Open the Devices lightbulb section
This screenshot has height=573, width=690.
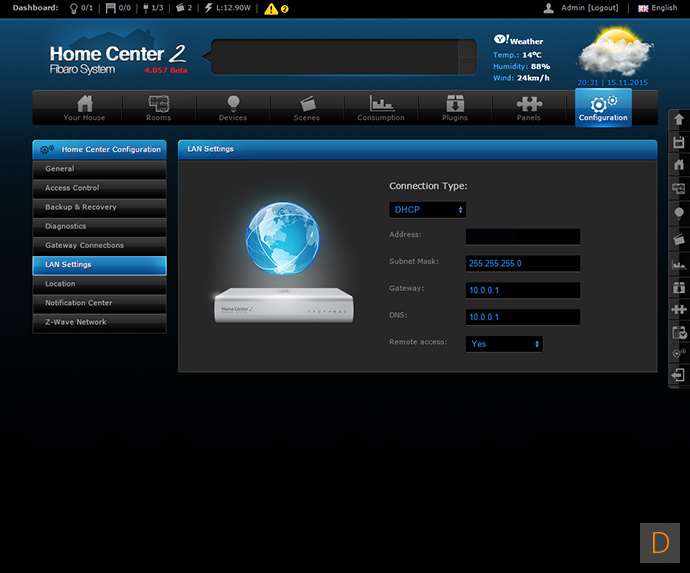[x=233, y=108]
